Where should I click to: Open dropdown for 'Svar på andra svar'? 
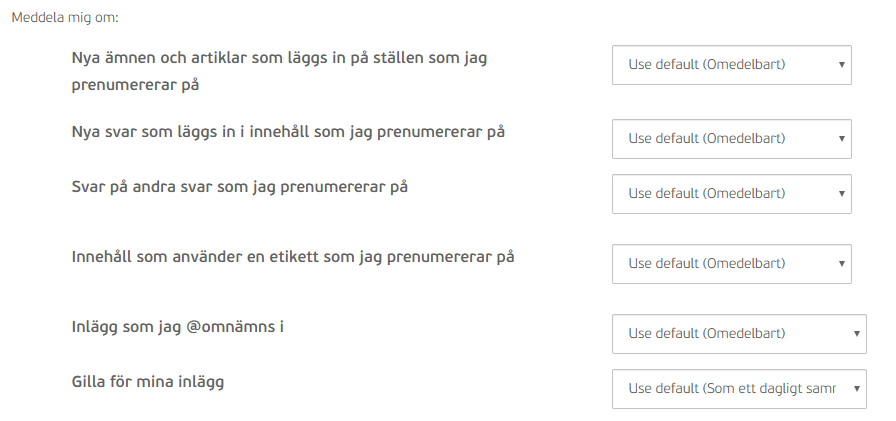[x=731, y=193]
